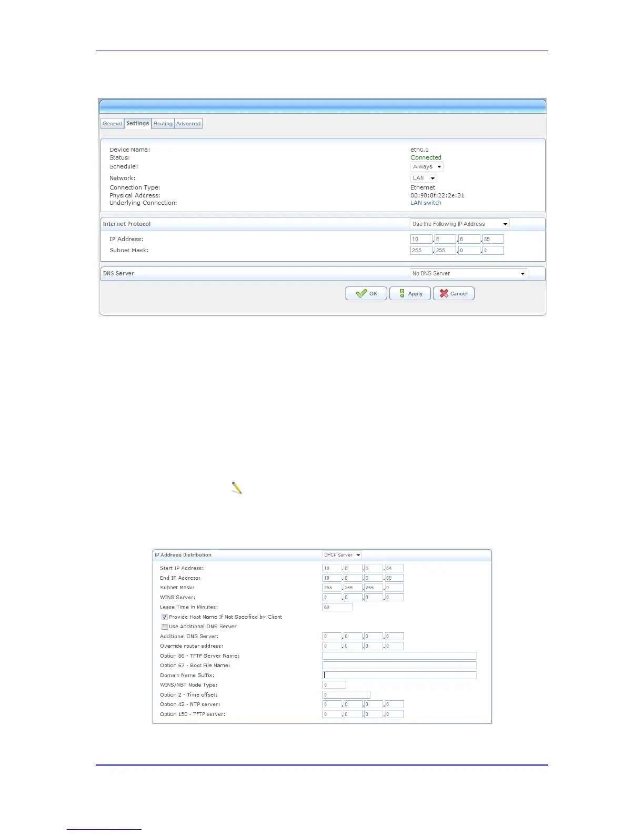
Task: Switch to the General tab
Action: (112, 124)
